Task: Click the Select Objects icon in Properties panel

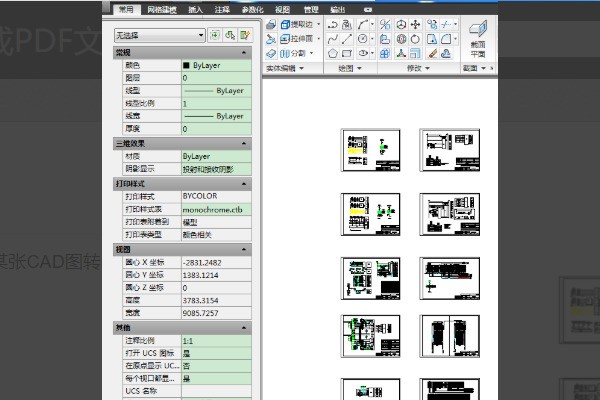Action: (x=229, y=35)
